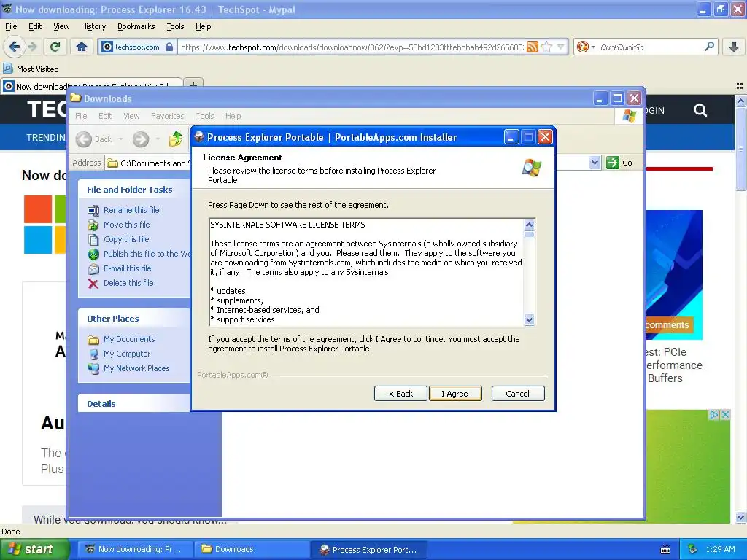This screenshot has height=560, width=747.
Task: Click the My Documents folder icon
Action: (x=93, y=340)
